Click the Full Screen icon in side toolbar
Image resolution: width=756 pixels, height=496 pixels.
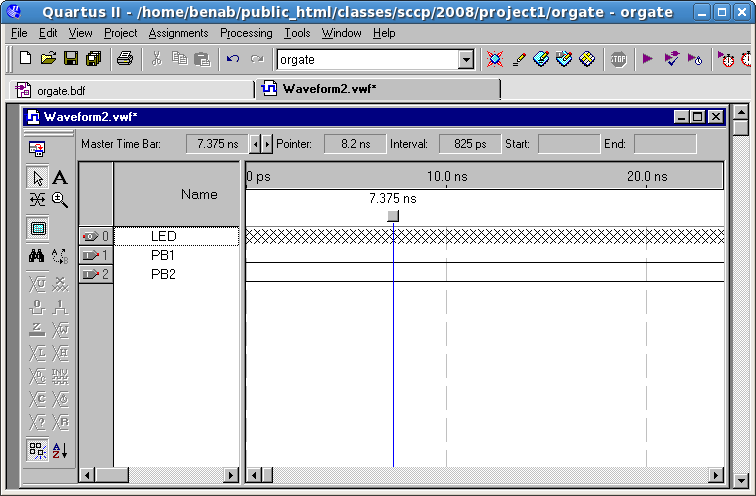38,228
